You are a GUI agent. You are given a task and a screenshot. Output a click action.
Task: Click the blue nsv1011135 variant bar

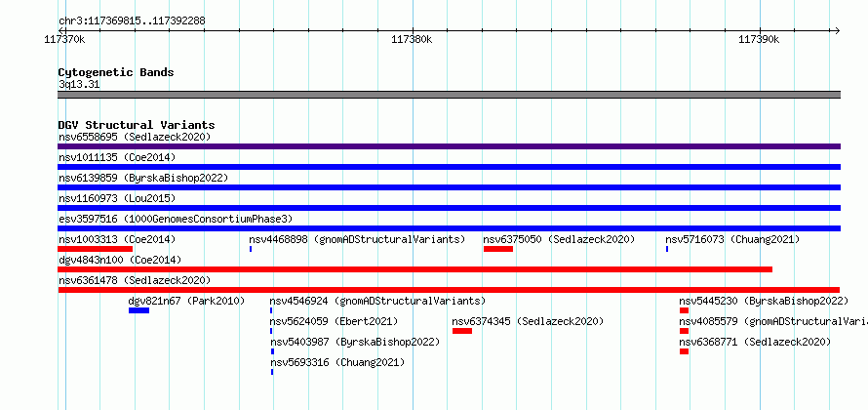(449, 167)
